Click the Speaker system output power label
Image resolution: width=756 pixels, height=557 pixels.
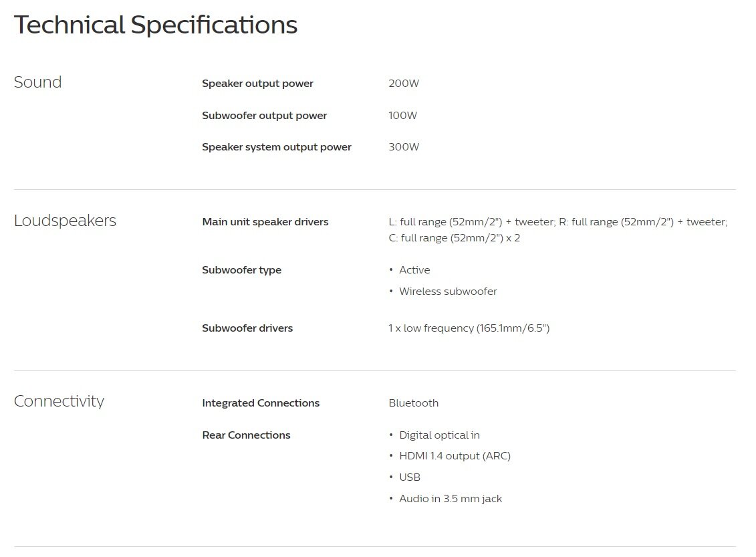[x=276, y=147]
